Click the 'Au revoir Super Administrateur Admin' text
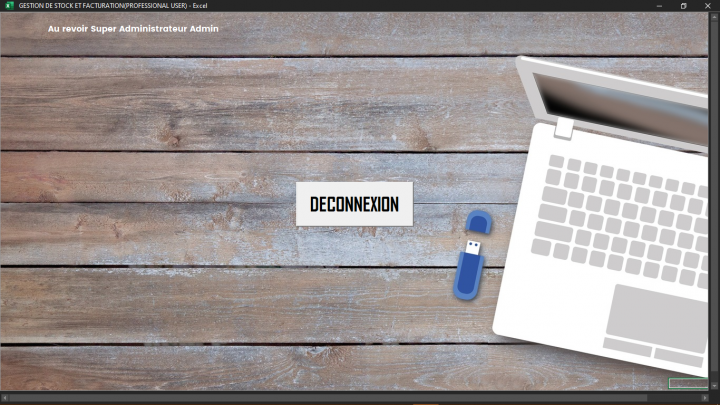Image resolution: width=720 pixels, height=405 pixels. click(133, 28)
